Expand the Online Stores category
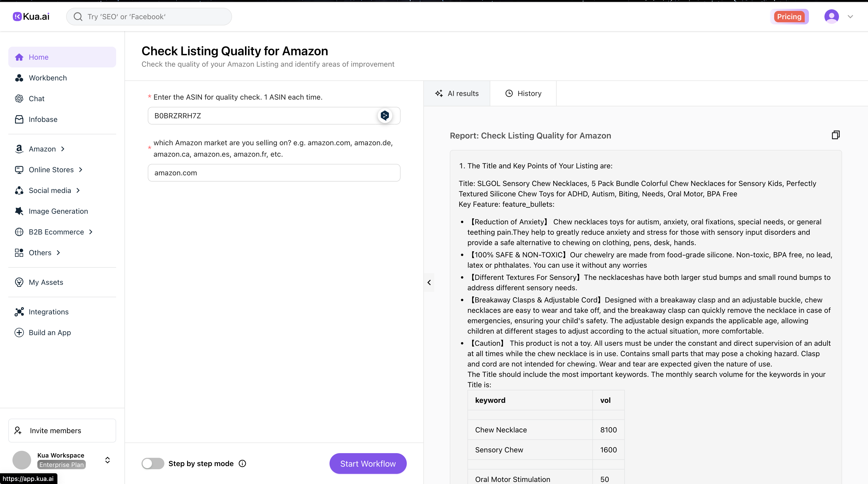Screen dimensions: 868x484 [51, 170]
